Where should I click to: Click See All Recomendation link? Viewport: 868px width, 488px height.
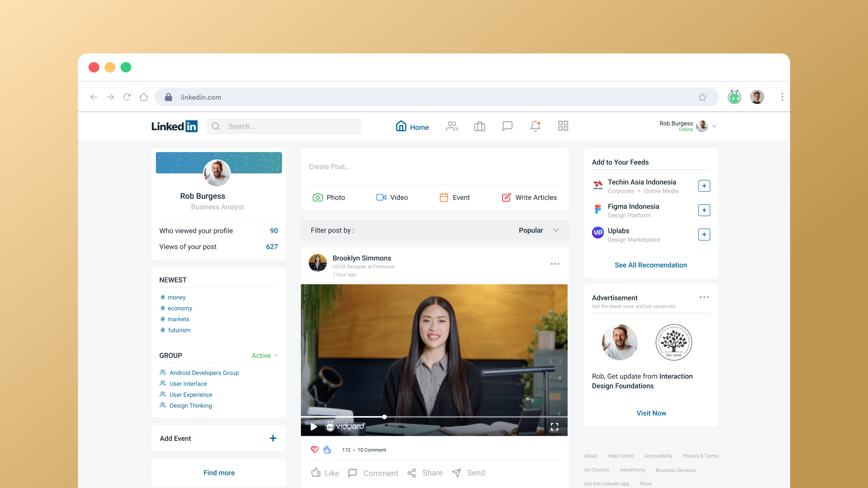(650, 265)
